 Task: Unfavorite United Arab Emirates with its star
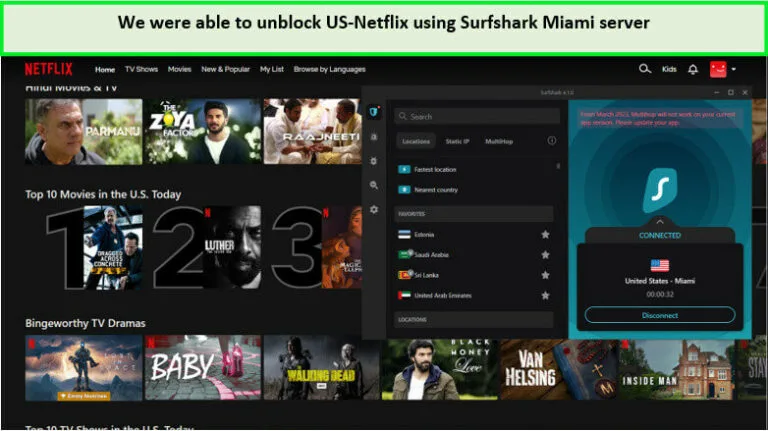545,295
